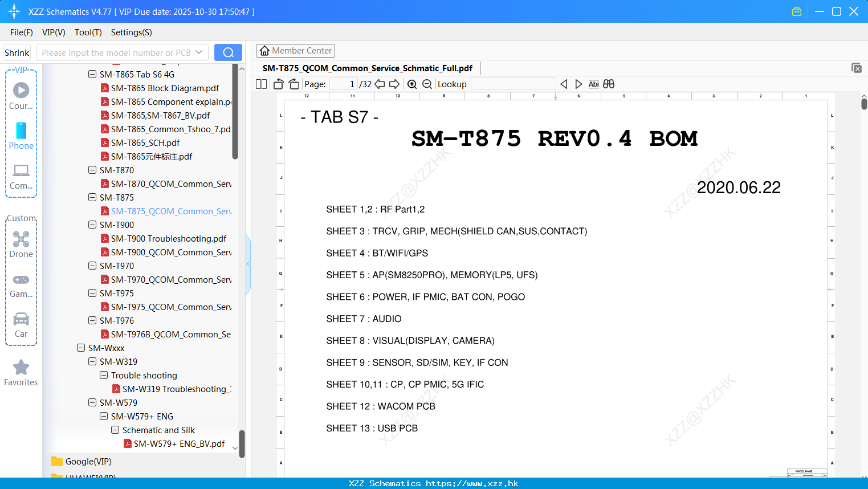Zoom in on the schematic
Screen dimensions: 868x489
[x=412, y=84]
